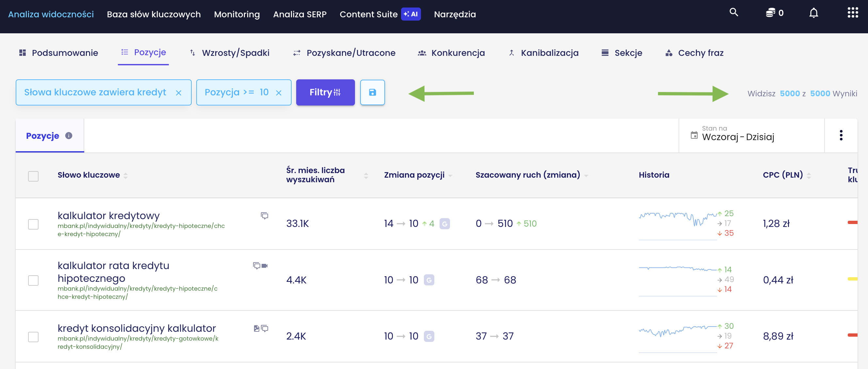Open Content Suite menu item

(368, 14)
